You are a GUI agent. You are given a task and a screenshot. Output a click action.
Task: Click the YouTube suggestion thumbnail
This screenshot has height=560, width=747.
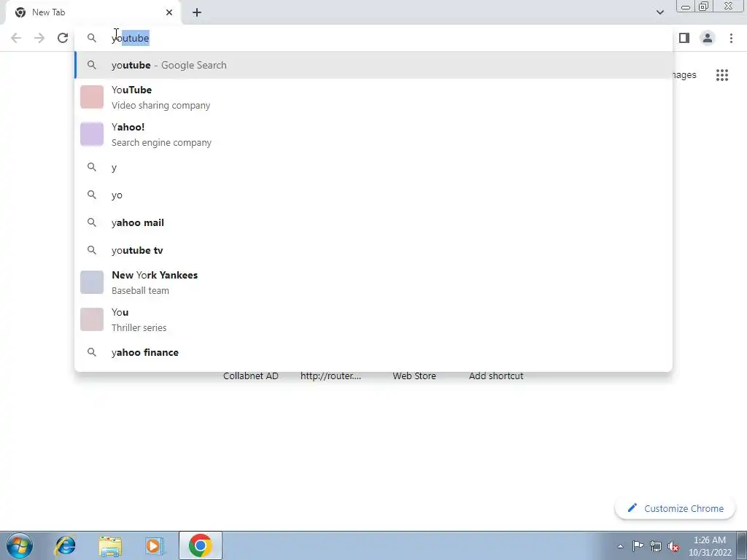[92, 97]
